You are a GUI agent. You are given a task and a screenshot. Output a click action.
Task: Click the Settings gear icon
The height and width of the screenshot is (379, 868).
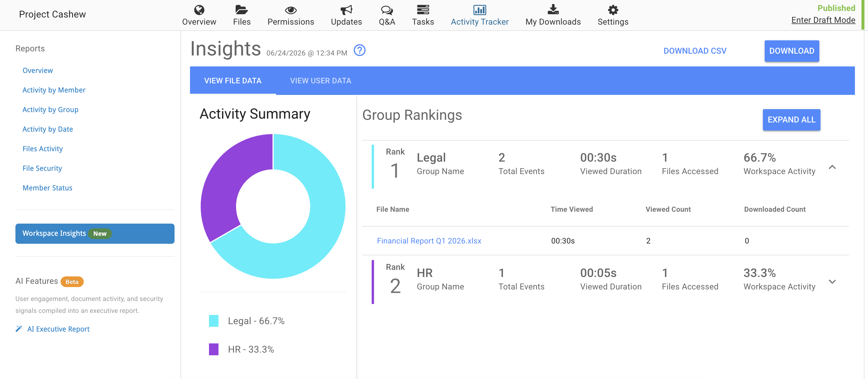613,10
